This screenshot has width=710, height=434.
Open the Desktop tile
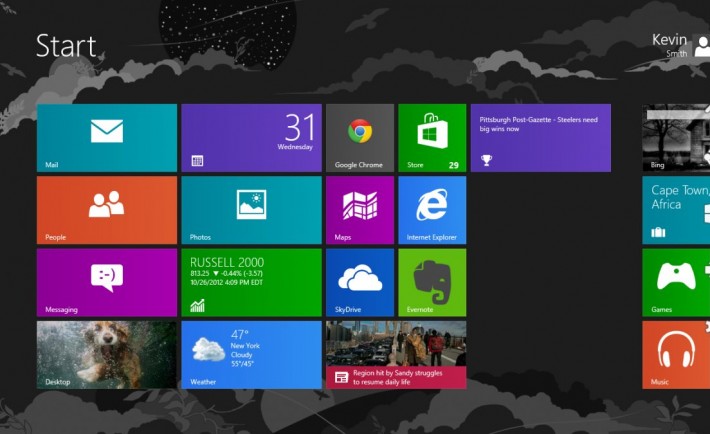[107, 355]
